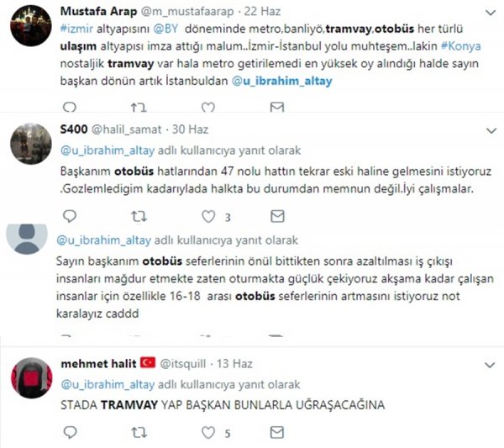Reply to S400's tweet about otobüs
This screenshot has width=504, height=448.
[x=70, y=216]
